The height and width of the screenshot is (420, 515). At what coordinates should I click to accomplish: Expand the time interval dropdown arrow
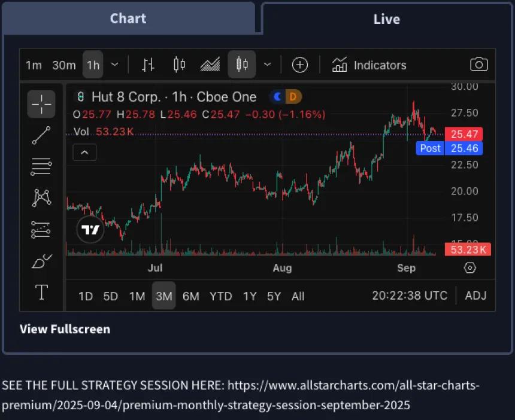114,64
